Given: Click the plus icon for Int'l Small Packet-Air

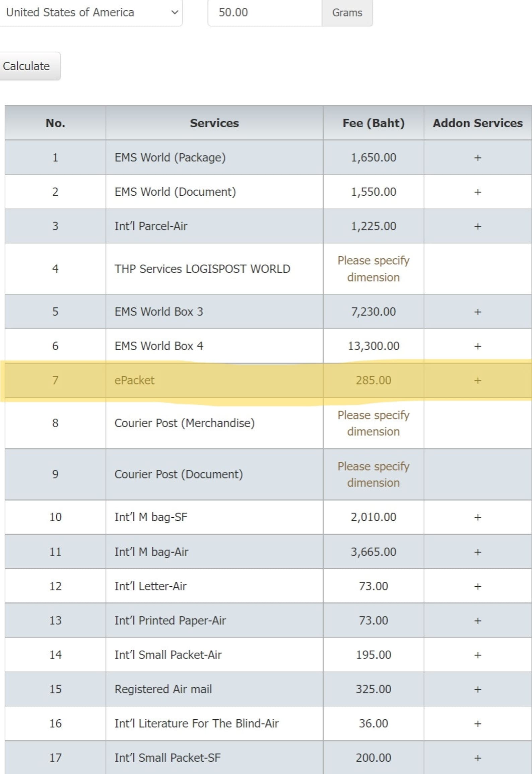Looking at the screenshot, I should (478, 655).
